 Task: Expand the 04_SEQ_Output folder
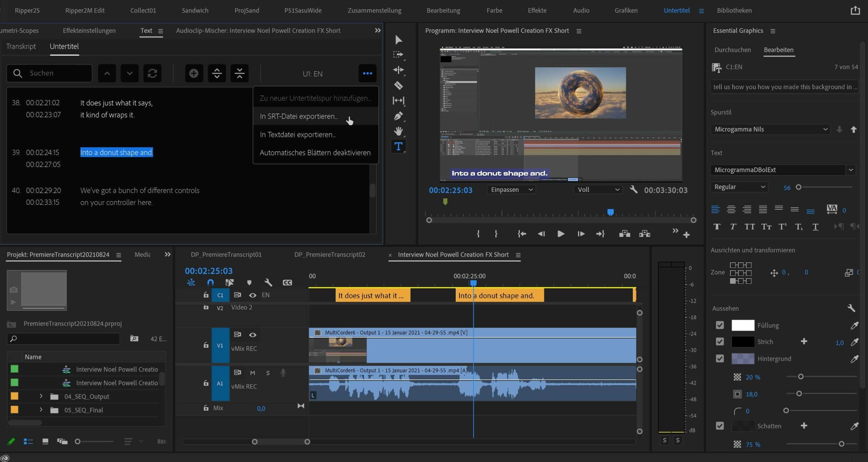click(x=41, y=396)
